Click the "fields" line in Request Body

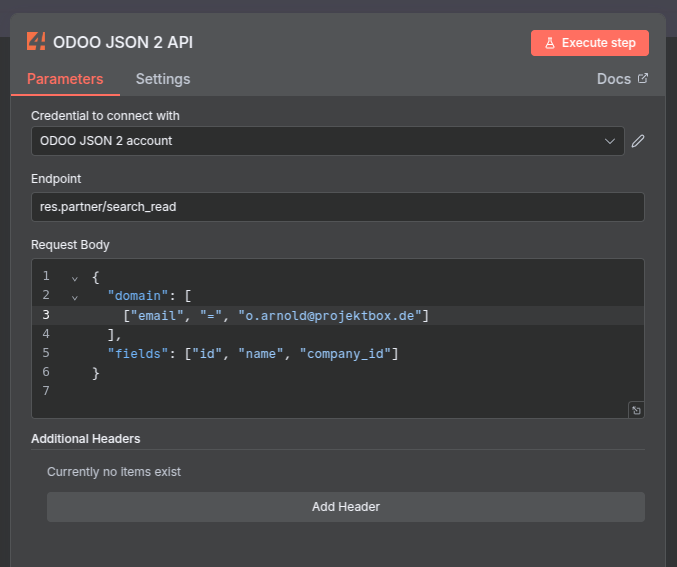pos(252,353)
